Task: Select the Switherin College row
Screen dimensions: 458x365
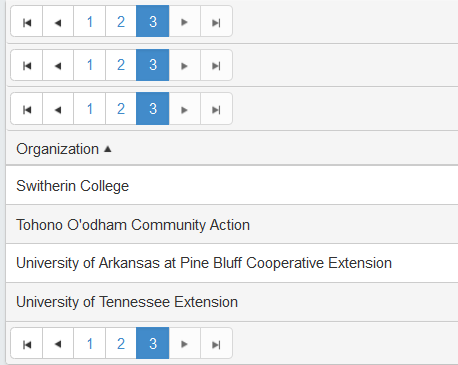Action: pos(232,185)
